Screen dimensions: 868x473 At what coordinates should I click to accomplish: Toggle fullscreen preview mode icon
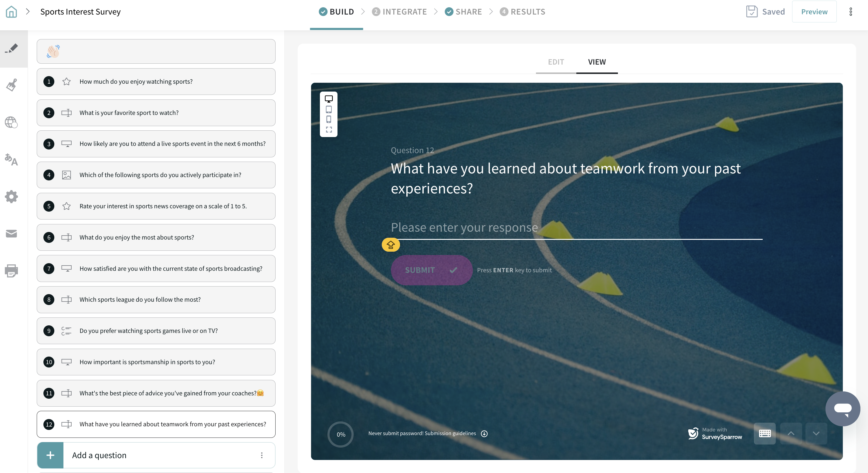(329, 129)
